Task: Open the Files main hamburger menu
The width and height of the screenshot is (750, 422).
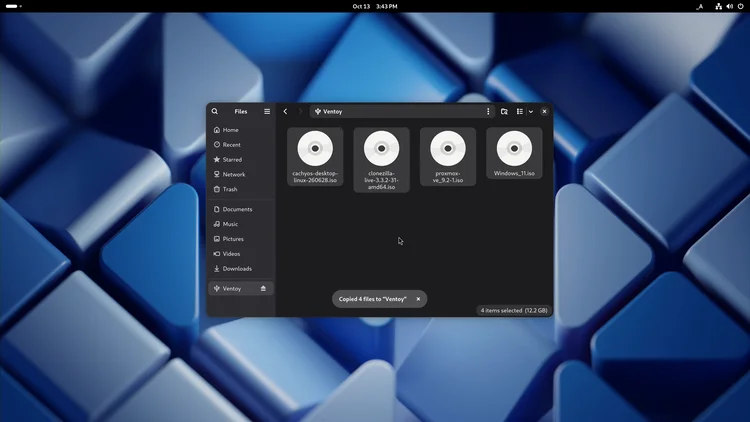Action: point(267,111)
